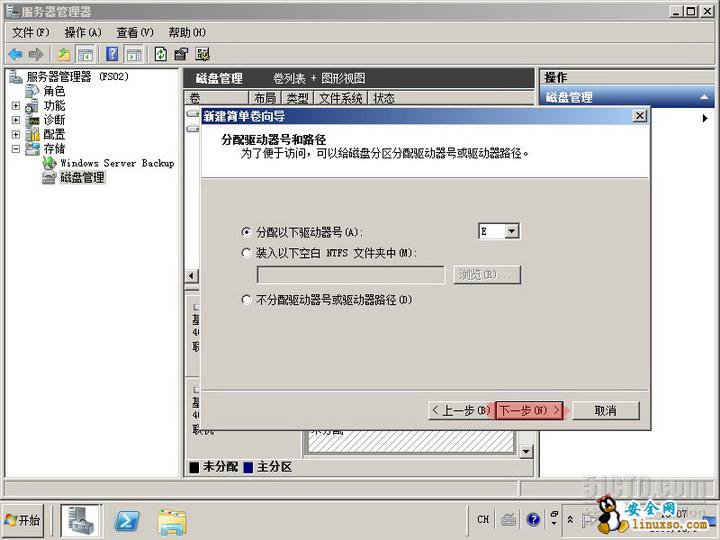The height and width of the screenshot is (540, 720).
Task: Open the 查看 menu
Action: click(134, 32)
